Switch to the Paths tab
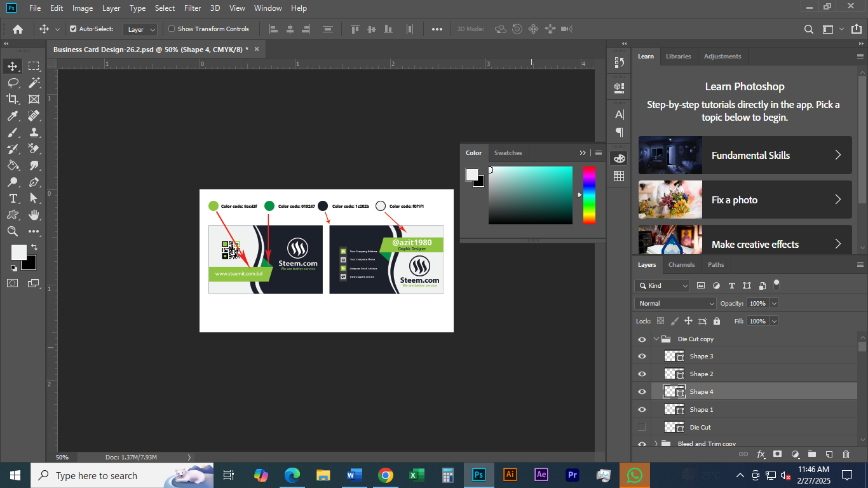This screenshot has height=488, width=868. point(715,265)
